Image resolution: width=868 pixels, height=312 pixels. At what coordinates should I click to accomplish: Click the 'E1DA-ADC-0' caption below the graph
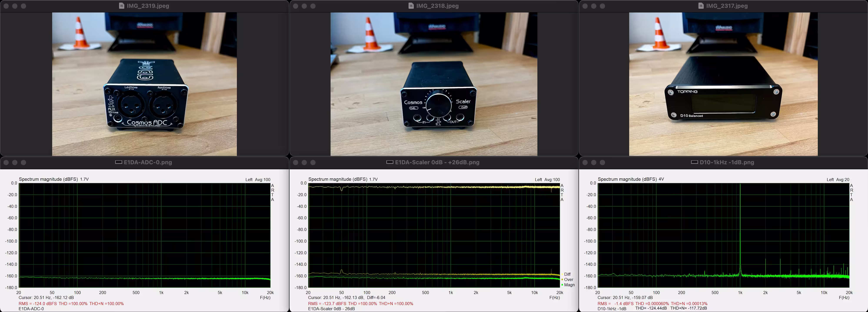tap(31, 309)
